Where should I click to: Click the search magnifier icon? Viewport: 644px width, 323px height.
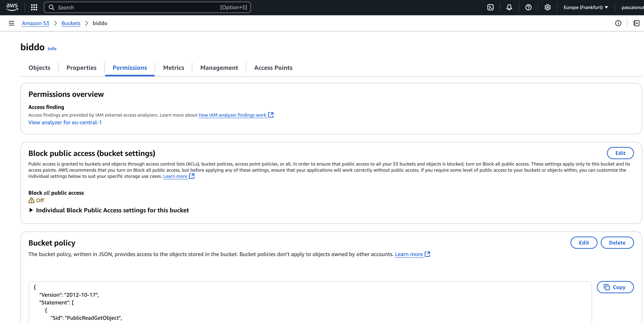[x=51, y=7]
